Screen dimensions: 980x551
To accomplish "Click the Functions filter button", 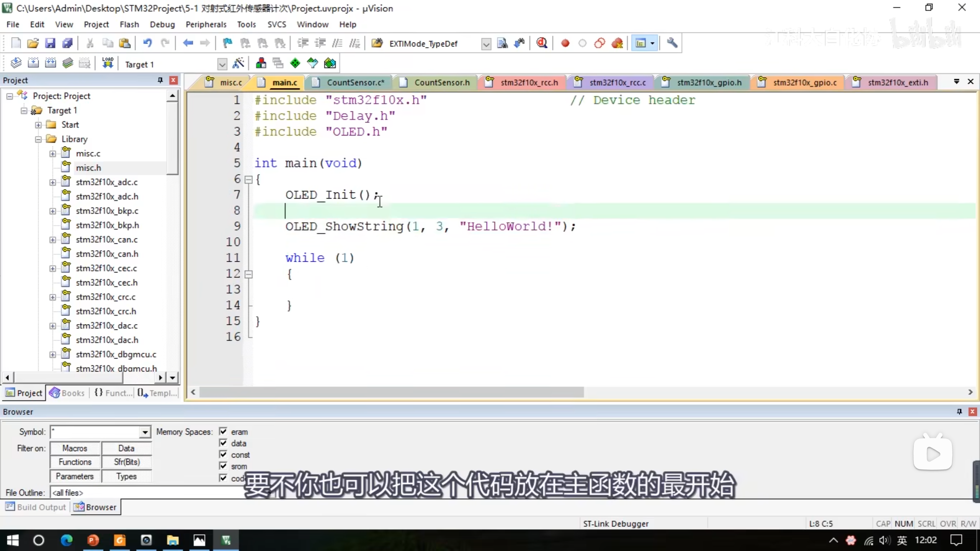I will [x=75, y=462].
